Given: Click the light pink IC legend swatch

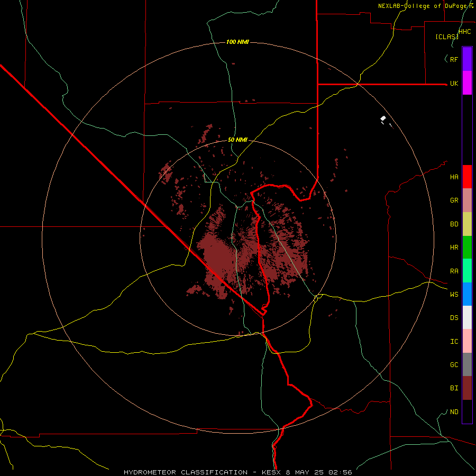Looking at the screenshot, I should click(x=467, y=341).
